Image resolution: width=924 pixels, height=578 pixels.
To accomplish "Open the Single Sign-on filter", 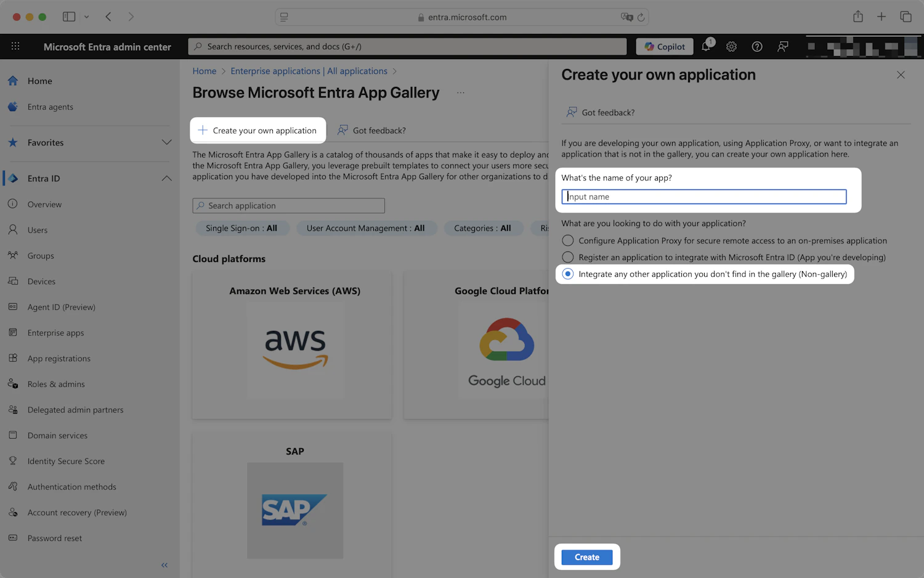I will 241,228.
